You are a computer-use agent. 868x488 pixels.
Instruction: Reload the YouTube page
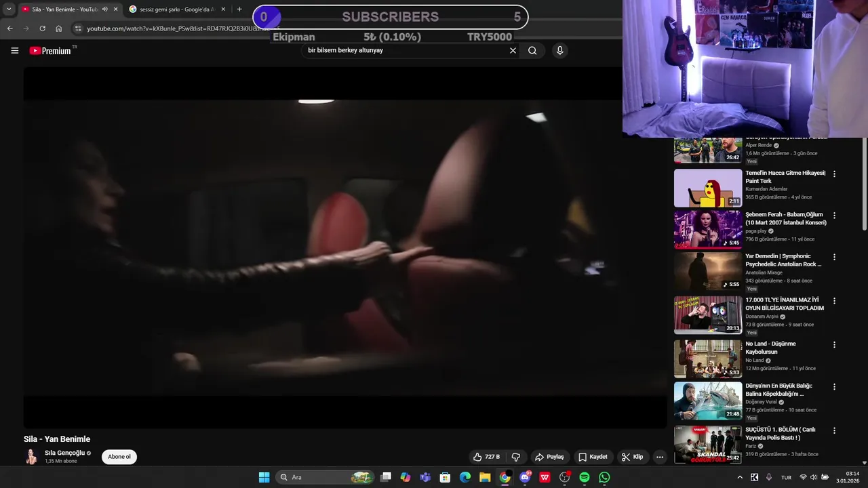coord(42,28)
